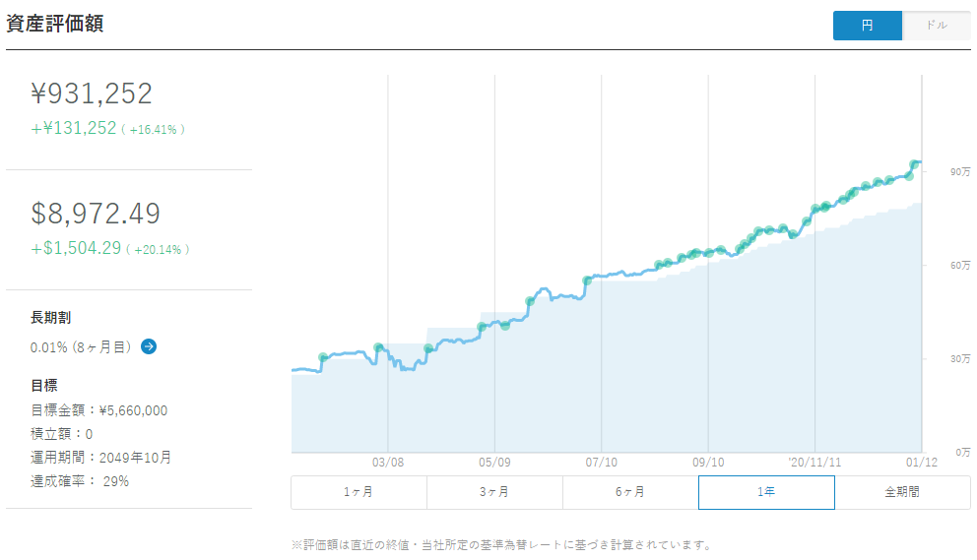This screenshot has width=977, height=560.
Task: Click the 01/12 date label on chart axis
Action: pyautogui.click(x=922, y=463)
